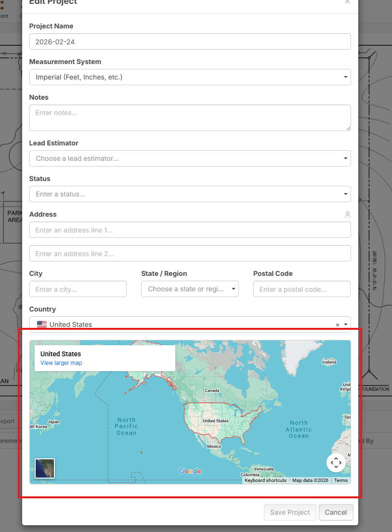Switch map to satellite view thumbnail
The height and width of the screenshot is (532, 392).
coord(45,468)
